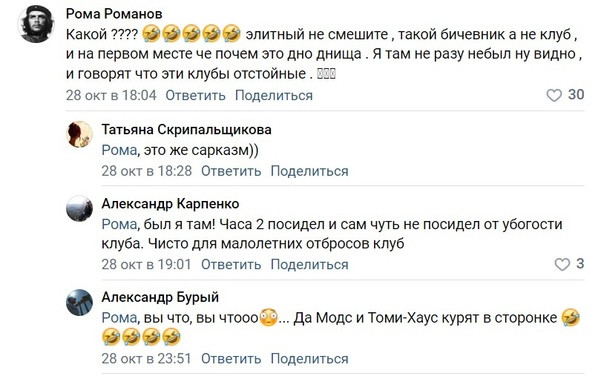Open the 28 окт в 18:04 timestamp
The image size is (604, 376).
111,95
